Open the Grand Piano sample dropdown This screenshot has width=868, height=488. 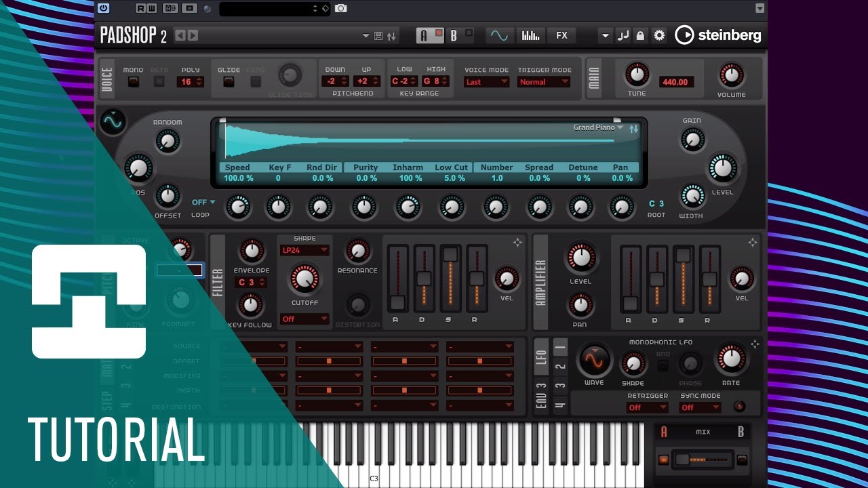[x=598, y=127]
